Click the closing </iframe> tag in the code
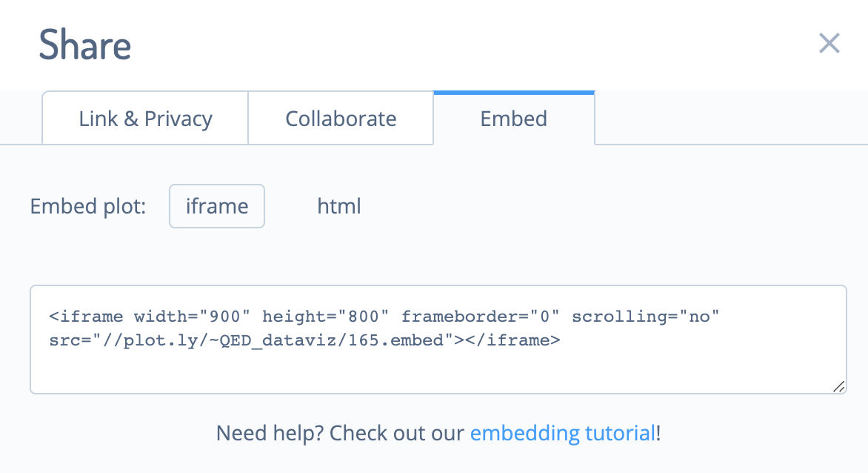868x473 pixels. coord(513,340)
